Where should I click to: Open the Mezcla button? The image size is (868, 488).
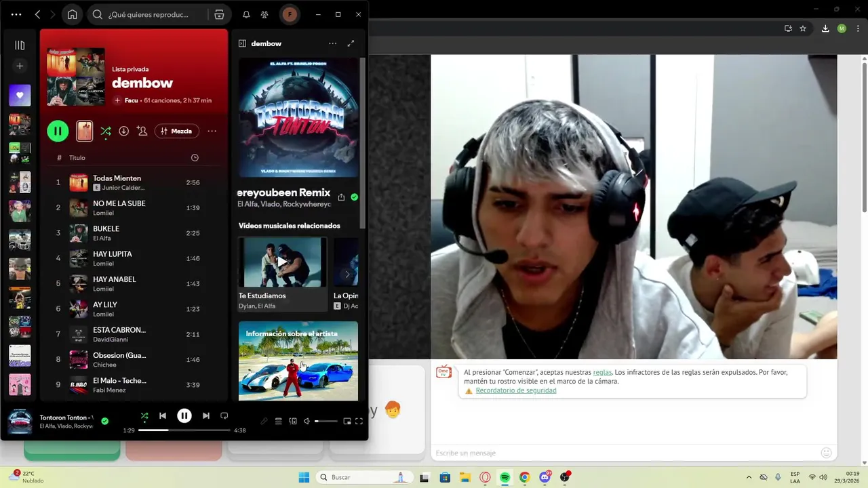[176, 131]
